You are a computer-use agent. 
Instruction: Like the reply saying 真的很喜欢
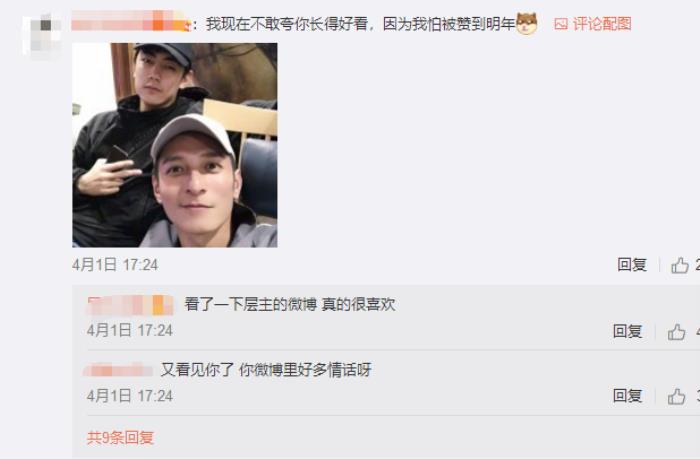[676, 332]
